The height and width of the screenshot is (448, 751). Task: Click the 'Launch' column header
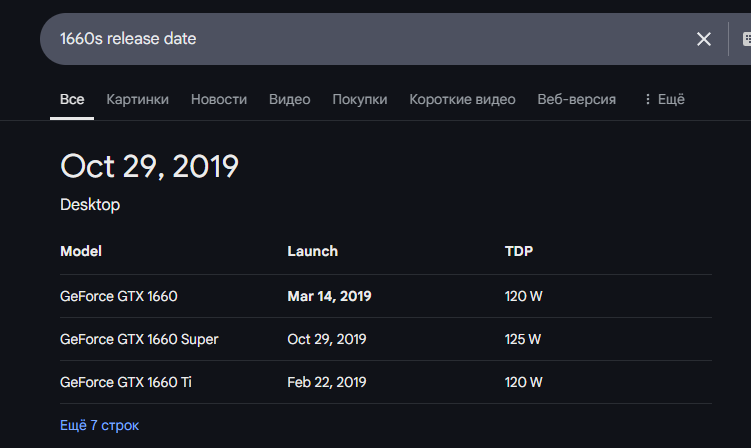pyautogui.click(x=313, y=251)
